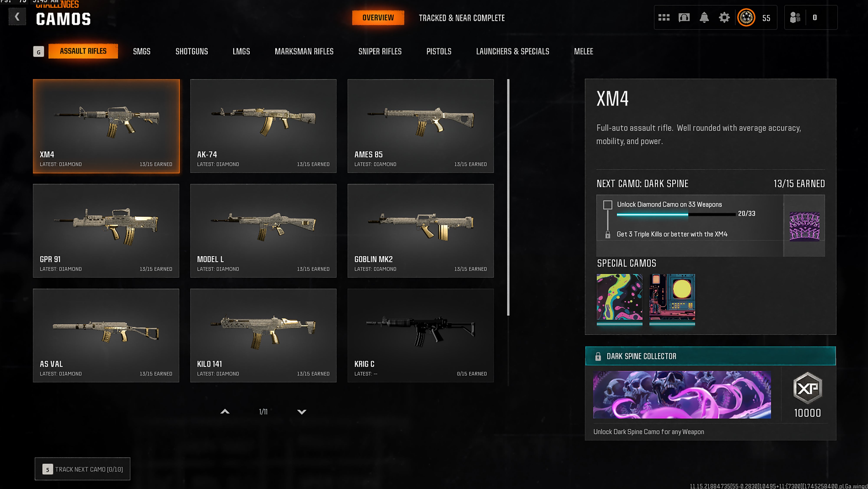
Task: Click the back arrow next to Camos
Action: tap(17, 17)
